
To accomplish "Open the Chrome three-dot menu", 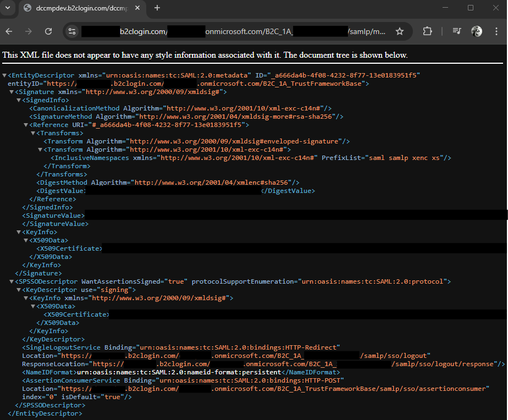I will click(x=496, y=31).
